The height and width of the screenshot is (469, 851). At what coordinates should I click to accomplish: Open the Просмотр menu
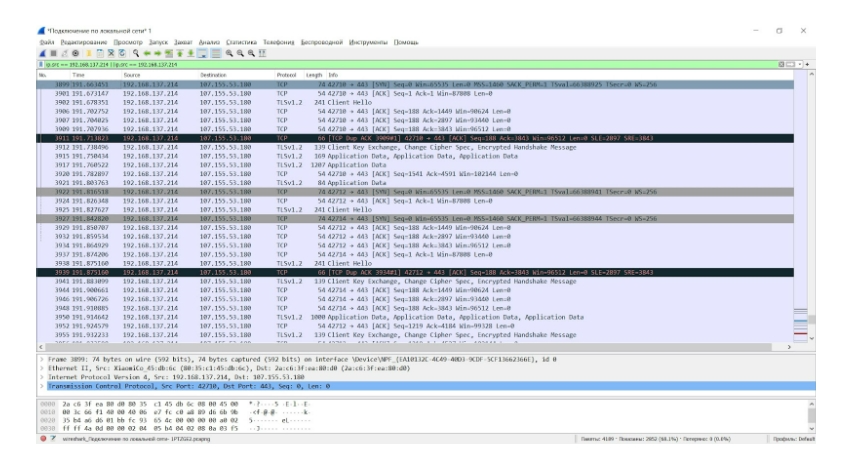pos(128,42)
